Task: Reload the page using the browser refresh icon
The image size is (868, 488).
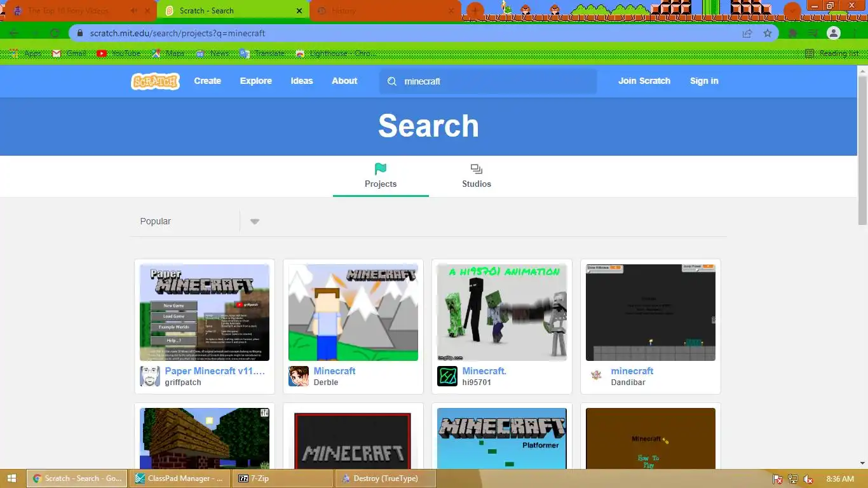Action: [55, 33]
